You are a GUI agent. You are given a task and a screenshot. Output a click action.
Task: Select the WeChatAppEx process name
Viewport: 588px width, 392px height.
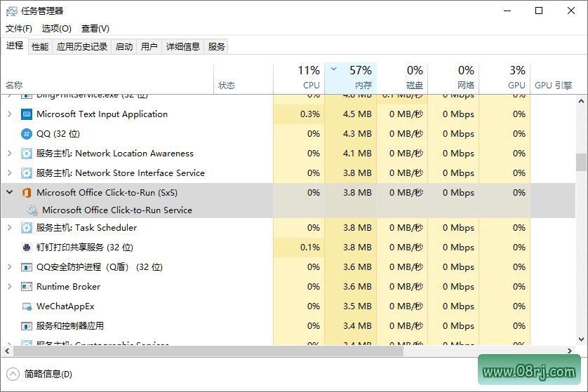point(65,306)
